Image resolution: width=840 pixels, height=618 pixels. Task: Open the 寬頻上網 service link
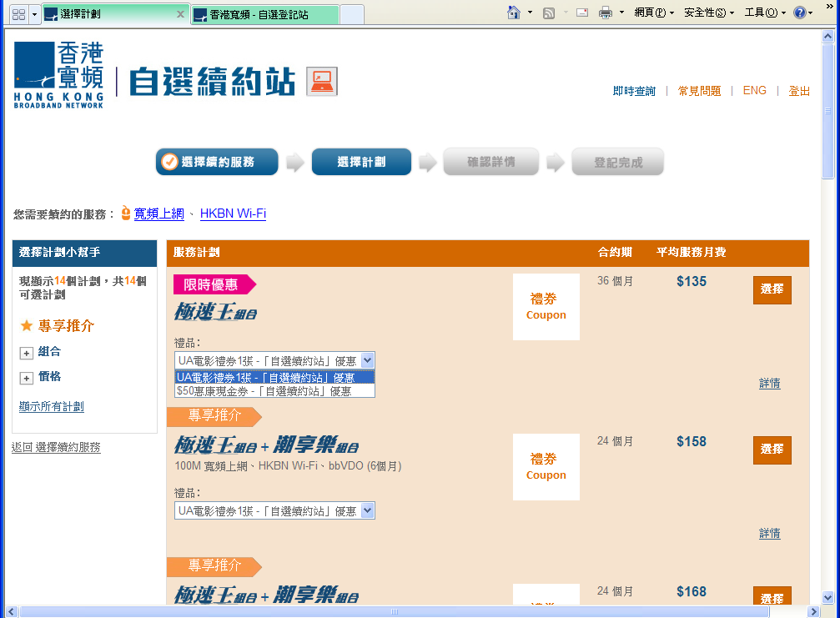(x=159, y=214)
